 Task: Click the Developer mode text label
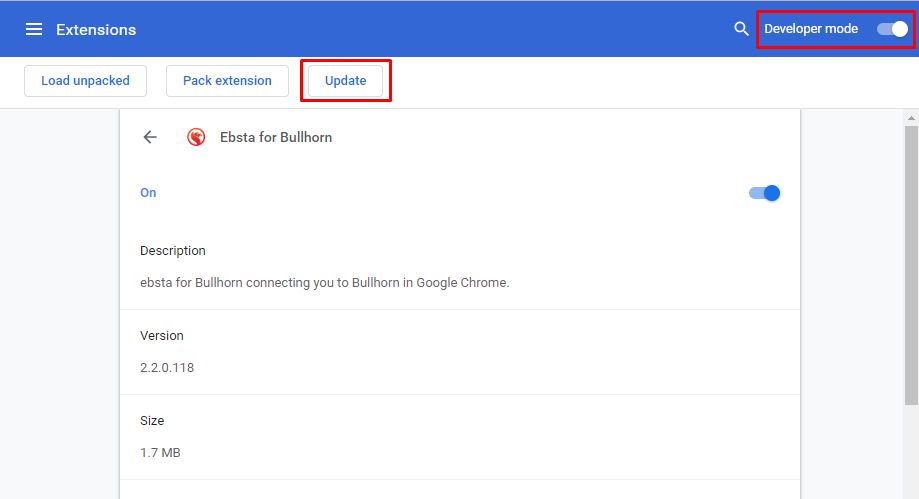coord(811,29)
